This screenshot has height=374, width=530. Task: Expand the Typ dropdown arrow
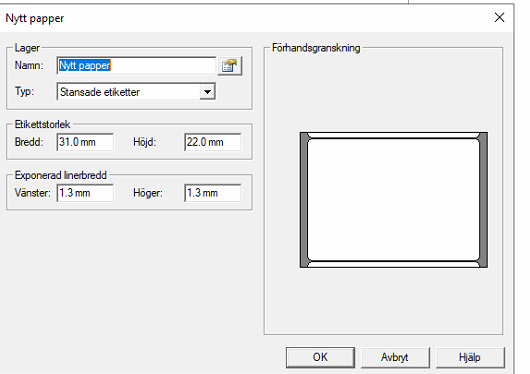coord(207,92)
